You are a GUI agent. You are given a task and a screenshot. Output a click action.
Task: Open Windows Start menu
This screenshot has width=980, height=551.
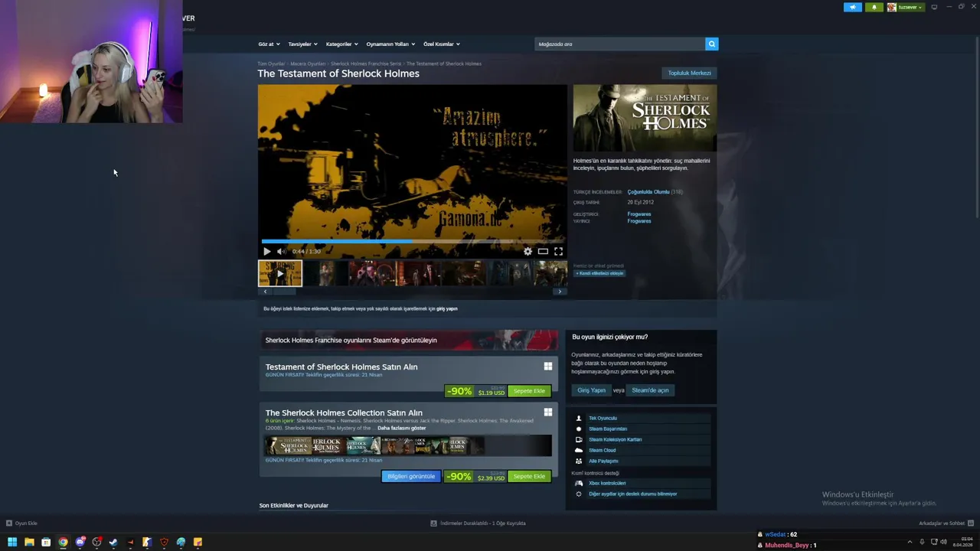pos(12,542)
